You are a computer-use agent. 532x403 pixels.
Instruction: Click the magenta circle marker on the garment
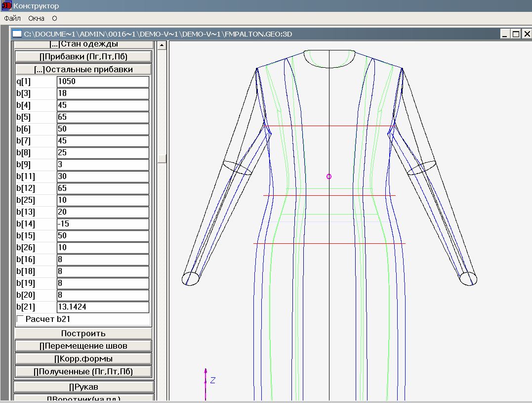click(329, 177)
